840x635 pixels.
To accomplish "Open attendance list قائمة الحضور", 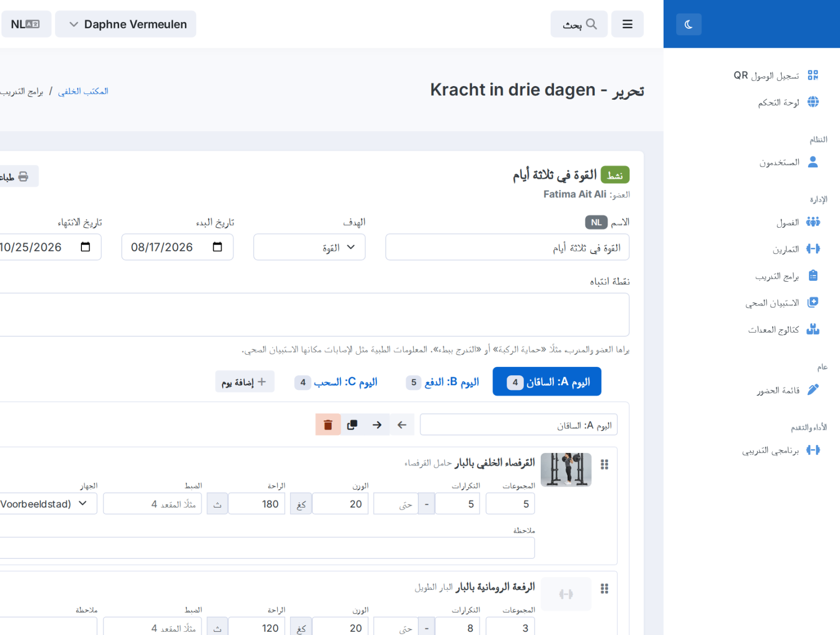I will [x=787, y=390].
